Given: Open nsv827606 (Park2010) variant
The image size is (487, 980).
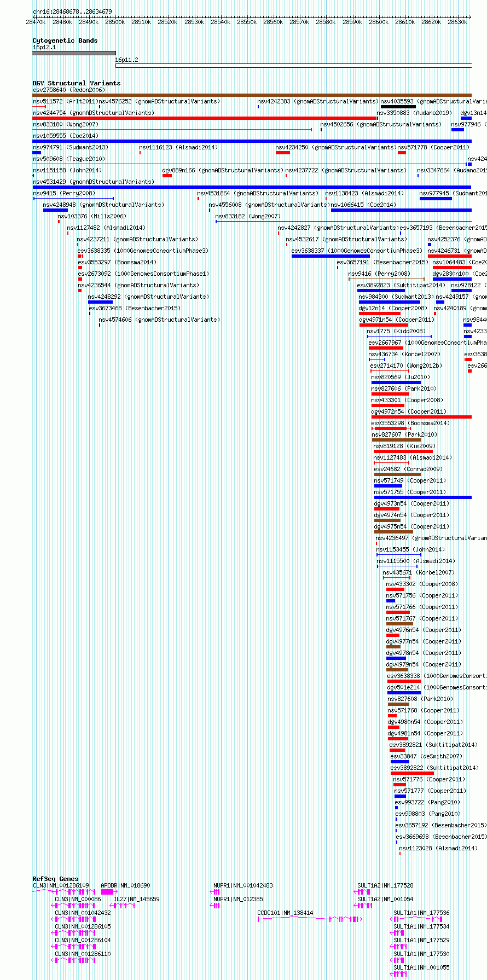Looking at the screenshot, I should coord(404,388).
